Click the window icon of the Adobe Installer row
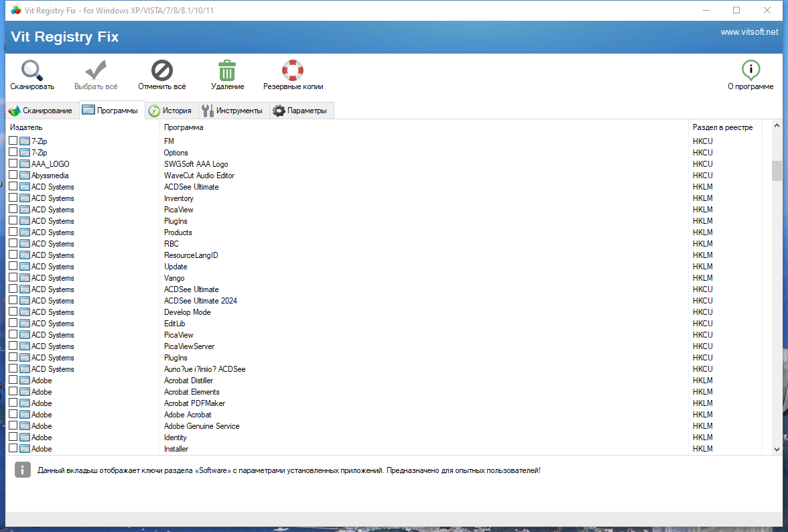This screenshot has height=532, width=788. click(25, 449)
